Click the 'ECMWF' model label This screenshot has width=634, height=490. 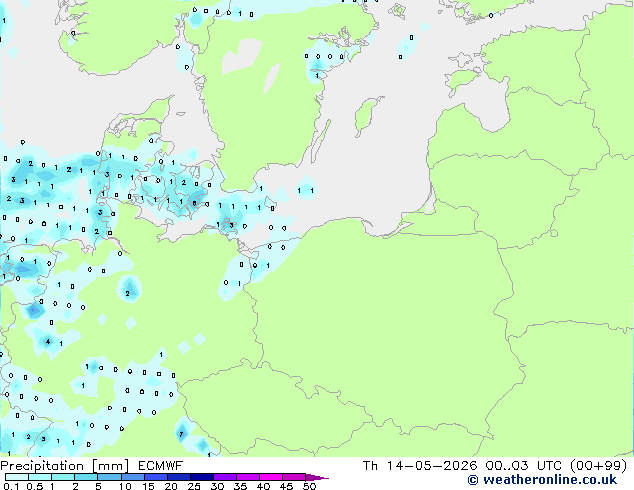pyautogui.click(x=161, y=466)
